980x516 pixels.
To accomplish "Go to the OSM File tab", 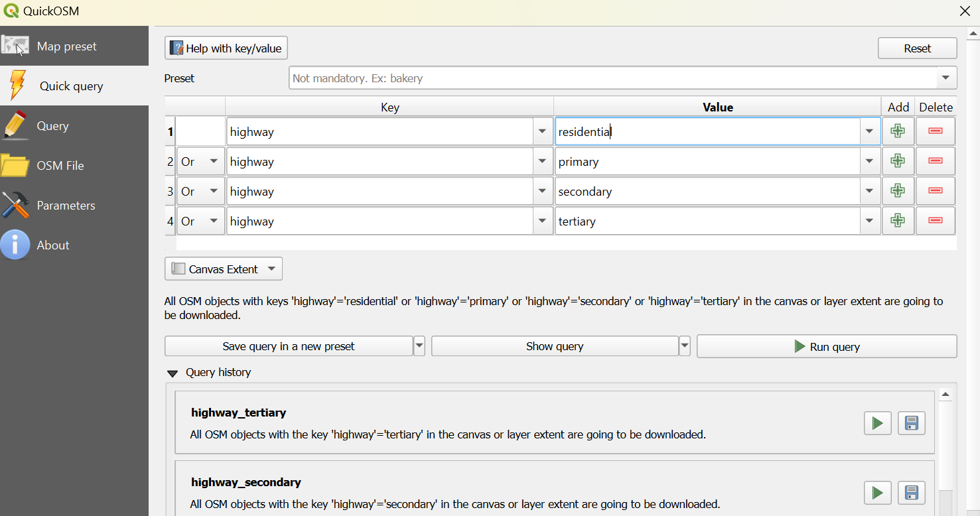I will tap(74, 166).
